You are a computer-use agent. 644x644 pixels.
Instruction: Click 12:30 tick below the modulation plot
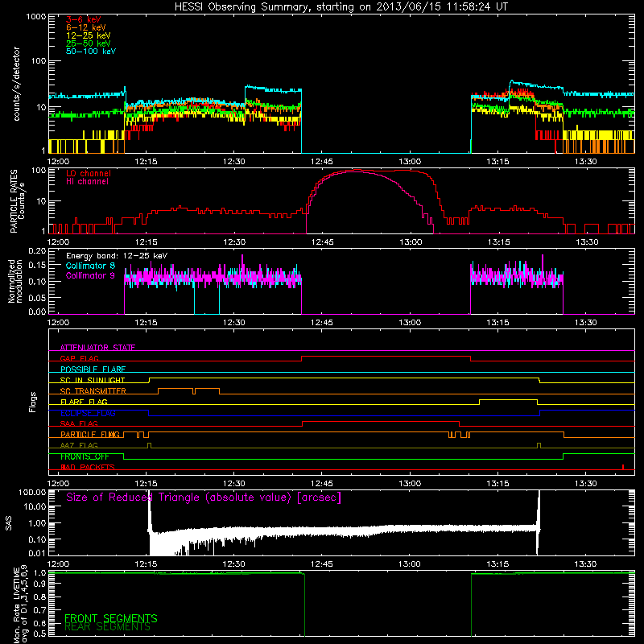point(233,323)
